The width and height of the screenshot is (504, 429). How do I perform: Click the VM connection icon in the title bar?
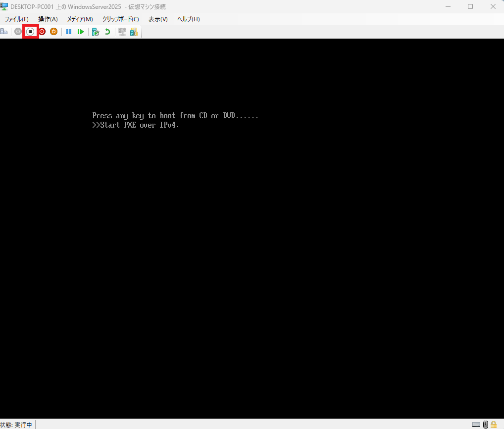(x=4, y=6)
